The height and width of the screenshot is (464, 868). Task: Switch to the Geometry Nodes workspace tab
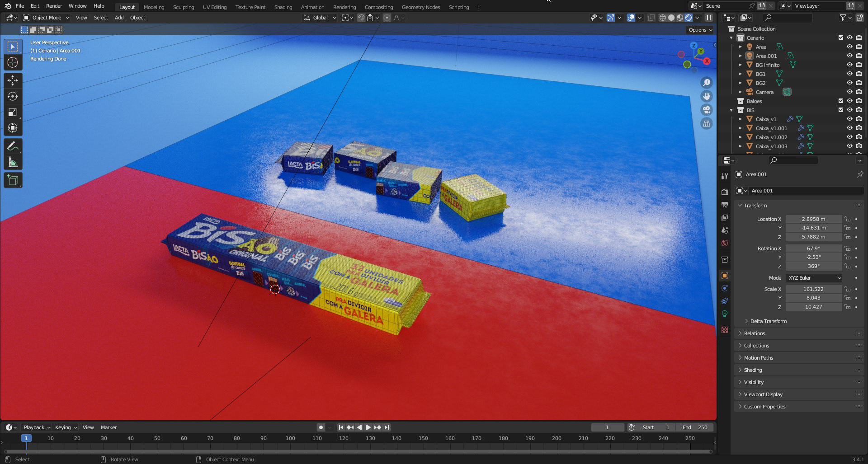click(x=420, y=7)
